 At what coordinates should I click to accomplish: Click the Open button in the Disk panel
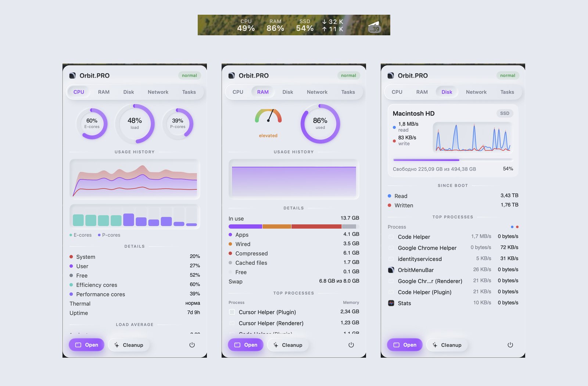click(x=405, y=345)
